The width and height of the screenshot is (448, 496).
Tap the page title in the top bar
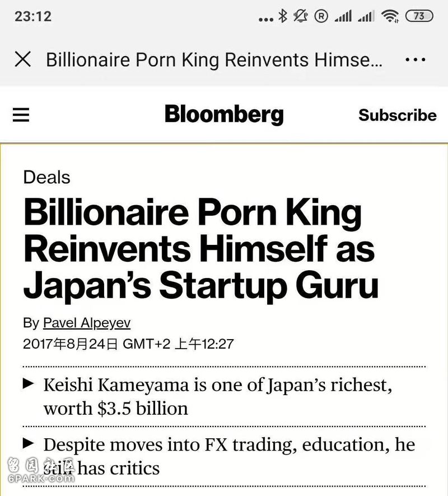click(x=214, y=59)
